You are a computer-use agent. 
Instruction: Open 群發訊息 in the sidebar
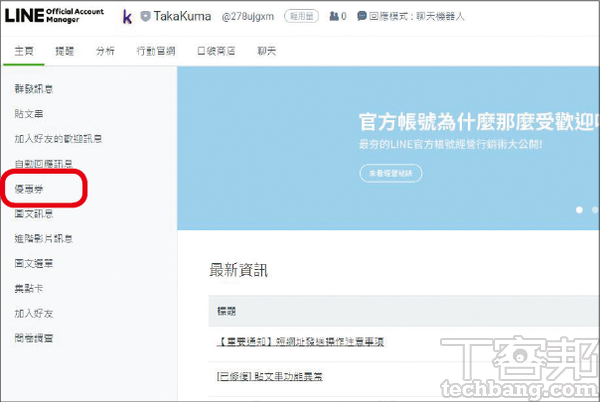pyautogui.click(x=34, y=89)
